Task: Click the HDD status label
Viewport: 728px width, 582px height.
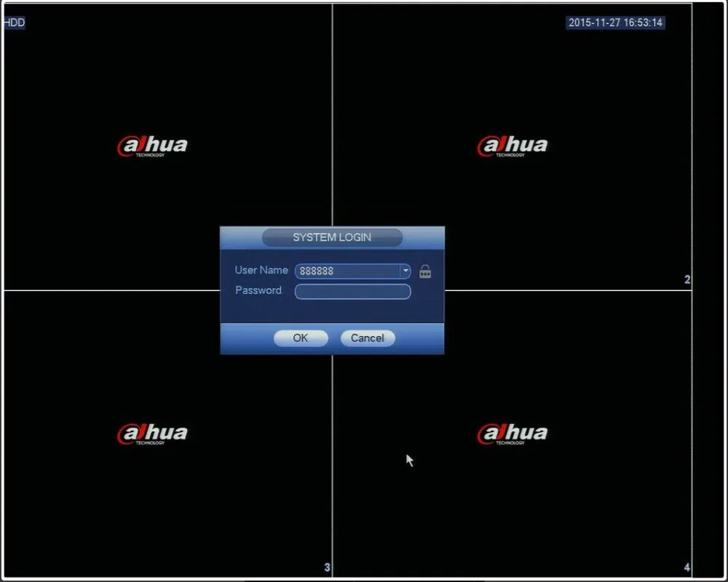Action: pos(14,23)
